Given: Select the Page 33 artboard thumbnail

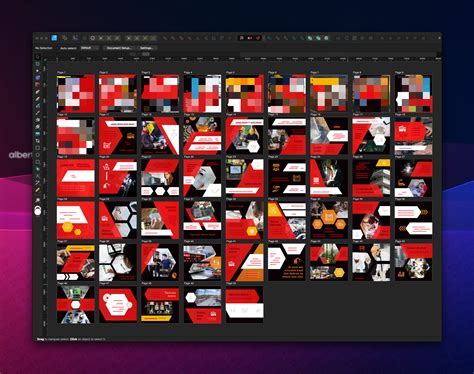Looking at the screenshot, I should 287,220.
